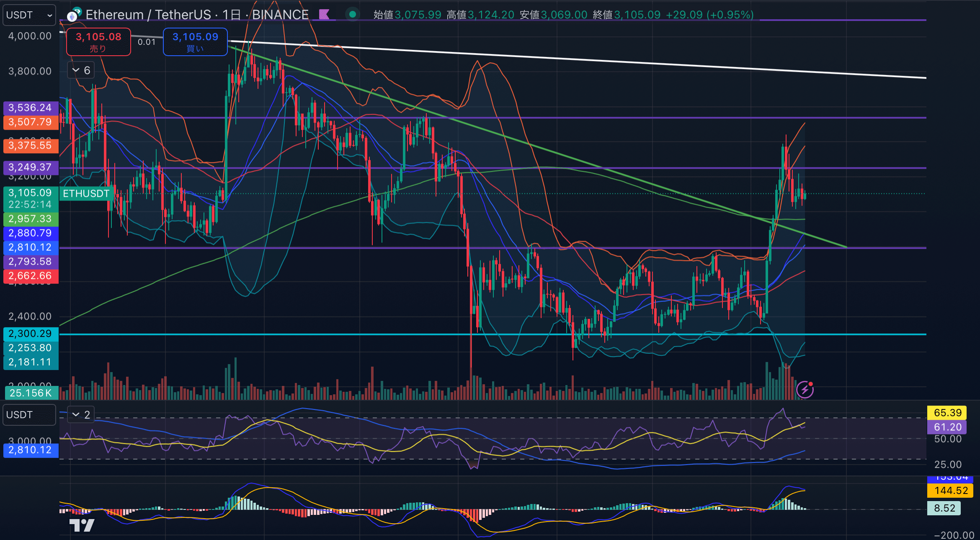Click the BINANCE exchange label

280,15
